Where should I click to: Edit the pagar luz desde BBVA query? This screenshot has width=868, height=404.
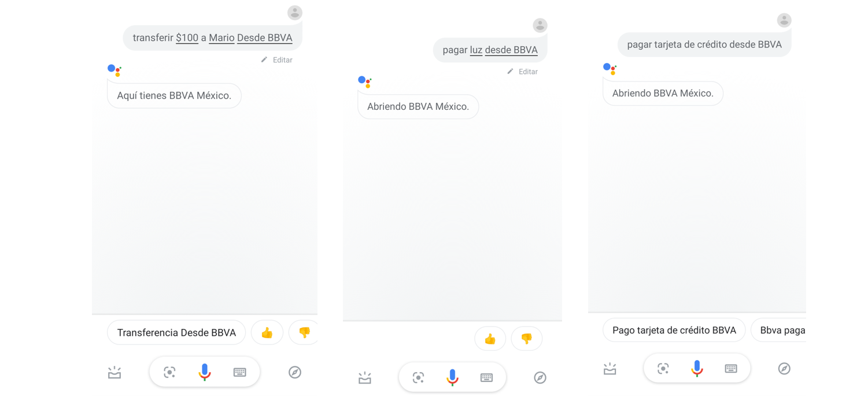(523, 72)
